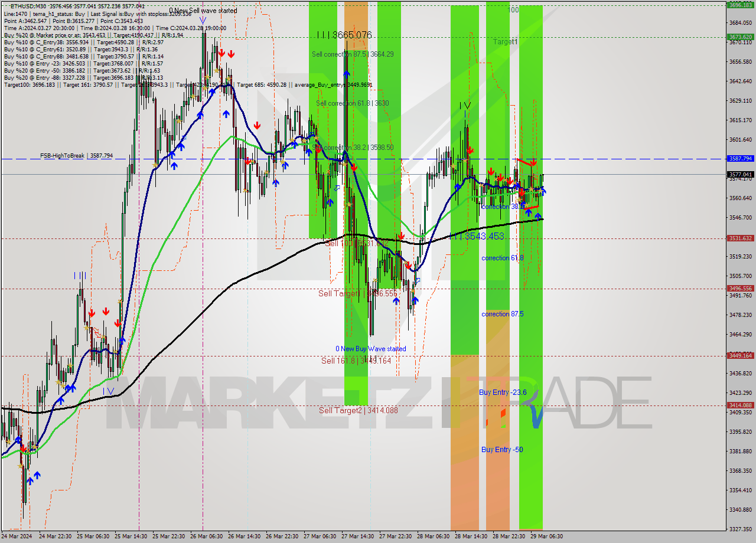The image size is (756, 543).
Task: Click the 'I I I 3543.453' wave label
Action: [x=477, y=236]
